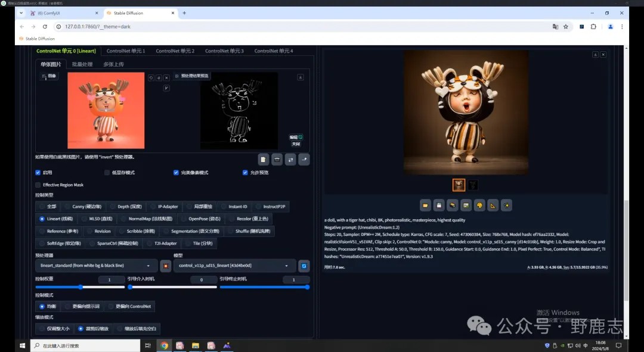The height and width of the screenshot is (352, 644).
Task: Open the control_v11p_sd15_lineart model dropdown
Action: (x=234, y=266)
